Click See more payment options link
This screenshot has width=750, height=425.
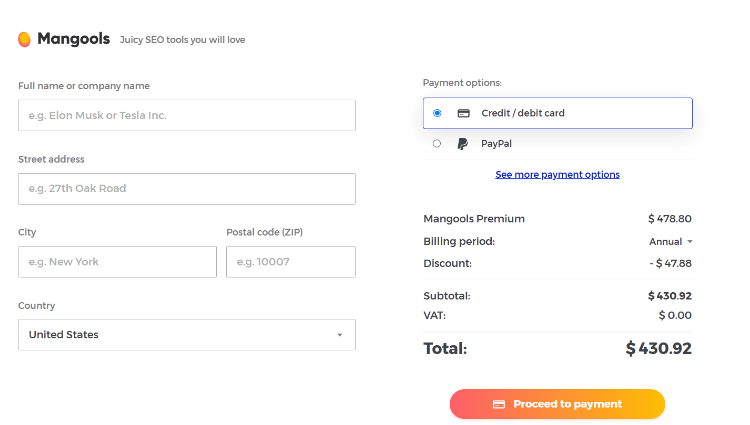(x=557, y=174)
